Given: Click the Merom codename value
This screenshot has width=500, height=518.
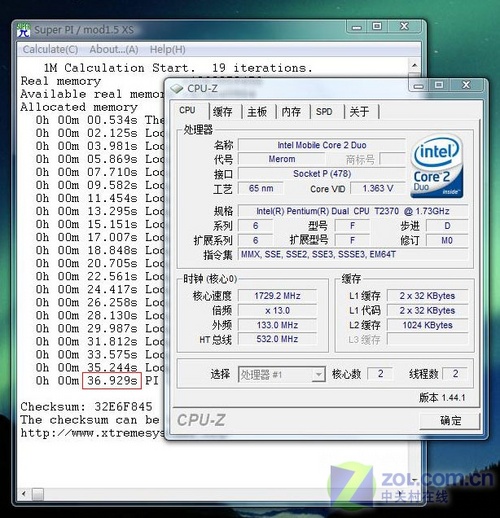Looking at the screenshot, I should [282, 159].
